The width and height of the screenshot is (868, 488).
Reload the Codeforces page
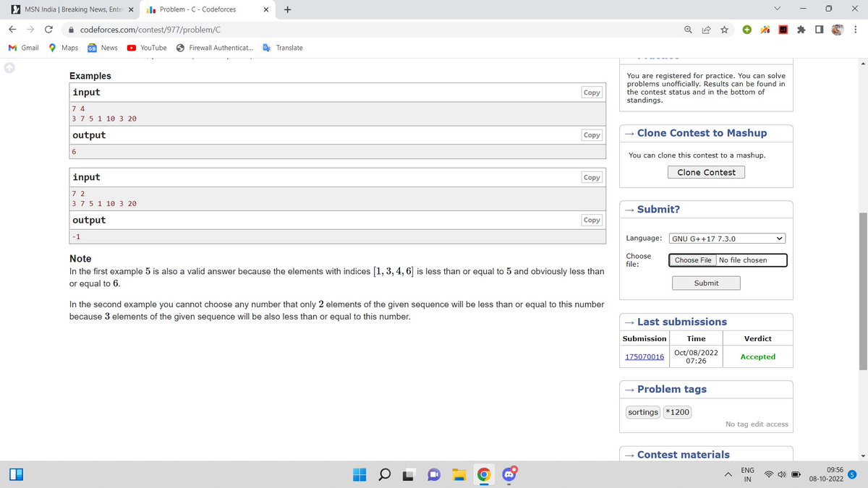tap(48, 30)
